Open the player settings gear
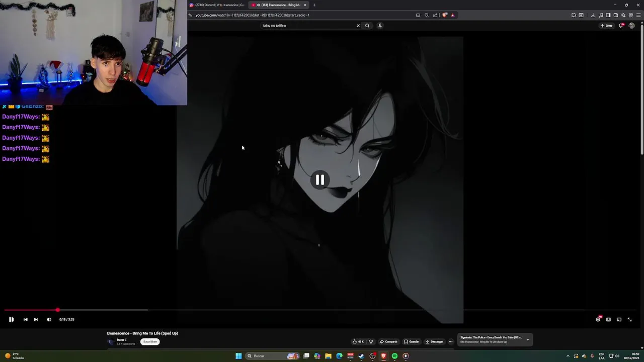 [598, 319]
